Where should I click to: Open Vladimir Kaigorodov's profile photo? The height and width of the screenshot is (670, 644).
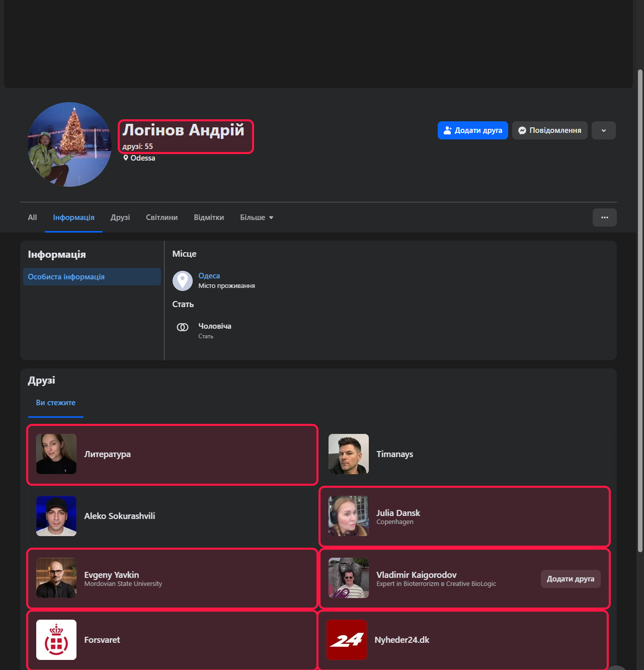click(x=349, y=578)
